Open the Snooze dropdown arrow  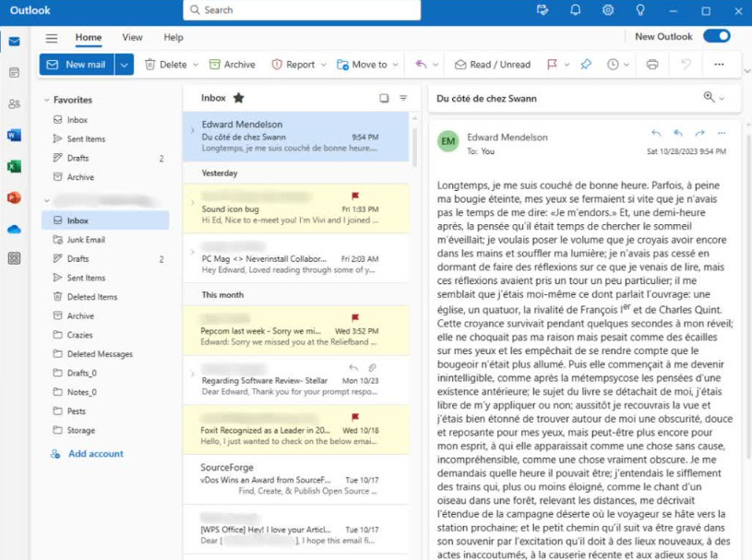click(x=627, y=65)
